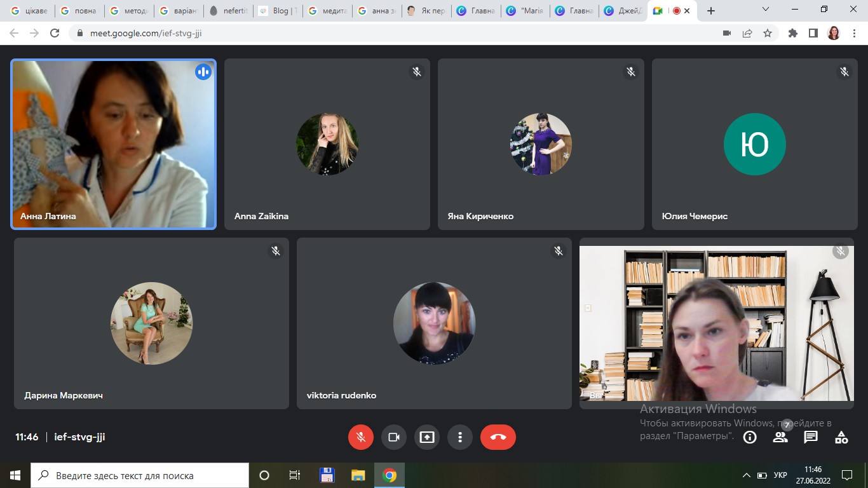Open the in-call chat panel
868x488 pixels.
tap(811, 437)
